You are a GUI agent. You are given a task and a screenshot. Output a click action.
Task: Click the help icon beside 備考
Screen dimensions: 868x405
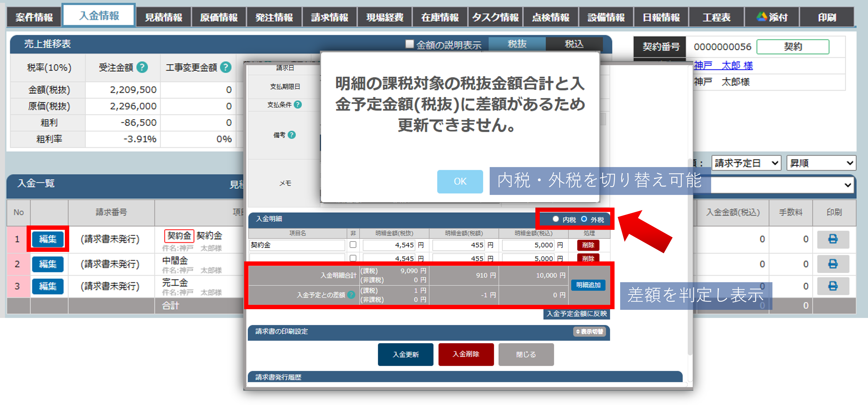292,135
